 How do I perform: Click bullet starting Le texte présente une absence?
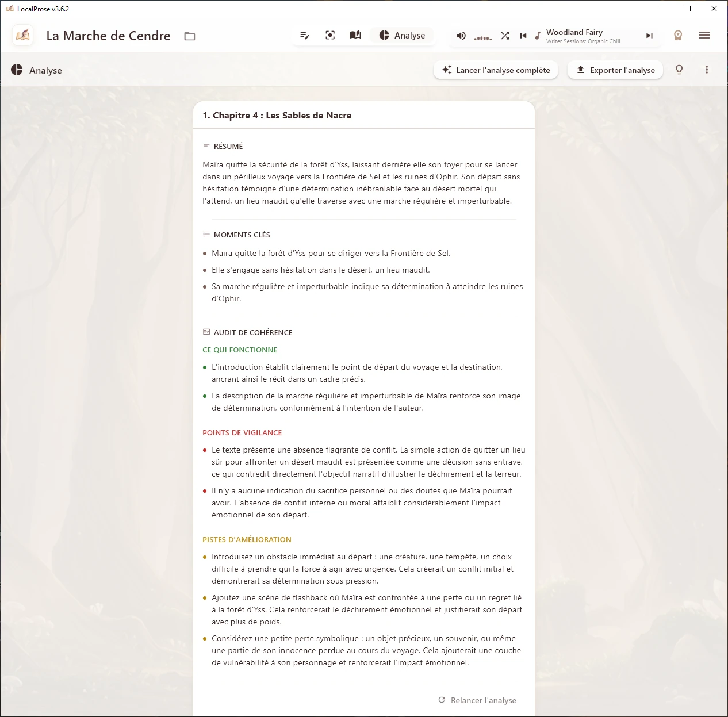click(369, 462)
